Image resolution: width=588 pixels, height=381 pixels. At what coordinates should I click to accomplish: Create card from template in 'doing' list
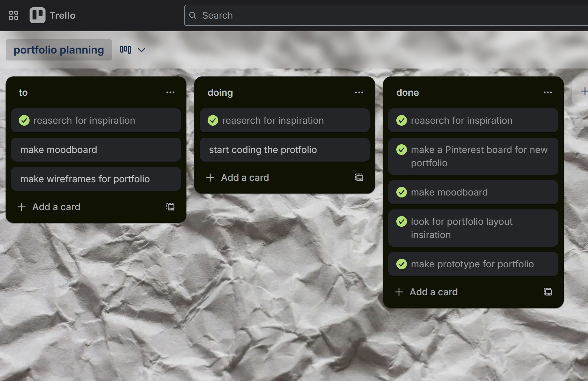point(359,178)
